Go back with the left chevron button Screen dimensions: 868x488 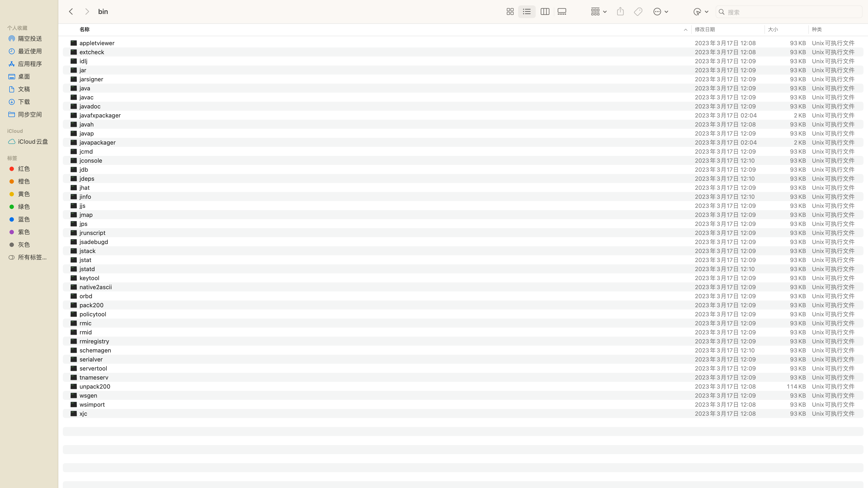pyautogui.click(x=71, y=12)
